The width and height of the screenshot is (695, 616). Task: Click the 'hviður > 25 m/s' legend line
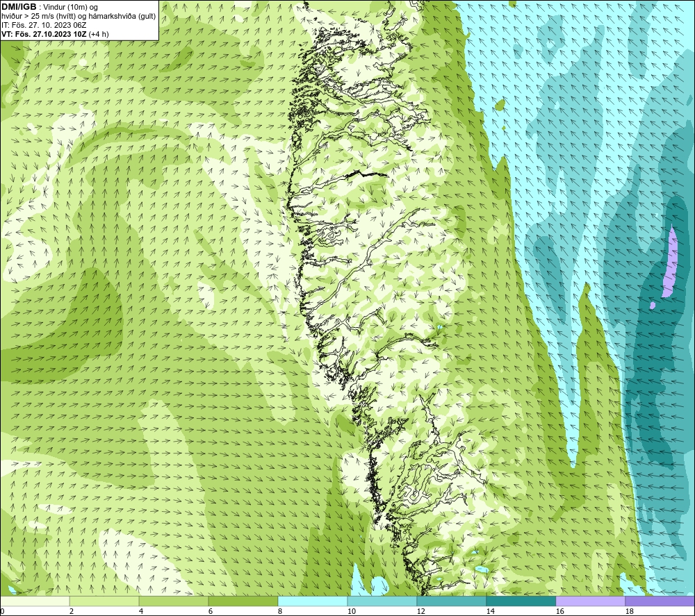[x=79, y=16]
